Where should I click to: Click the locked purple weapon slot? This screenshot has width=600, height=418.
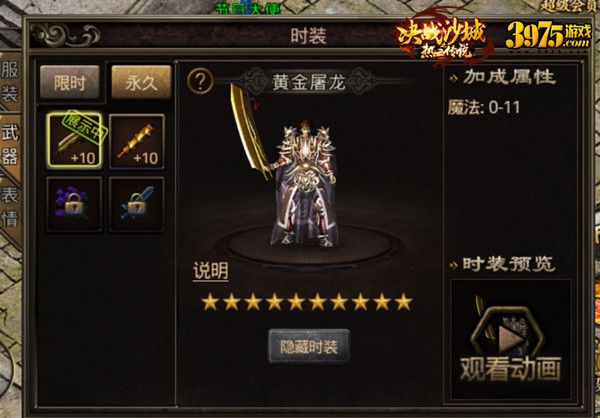(x=74, y=204)
